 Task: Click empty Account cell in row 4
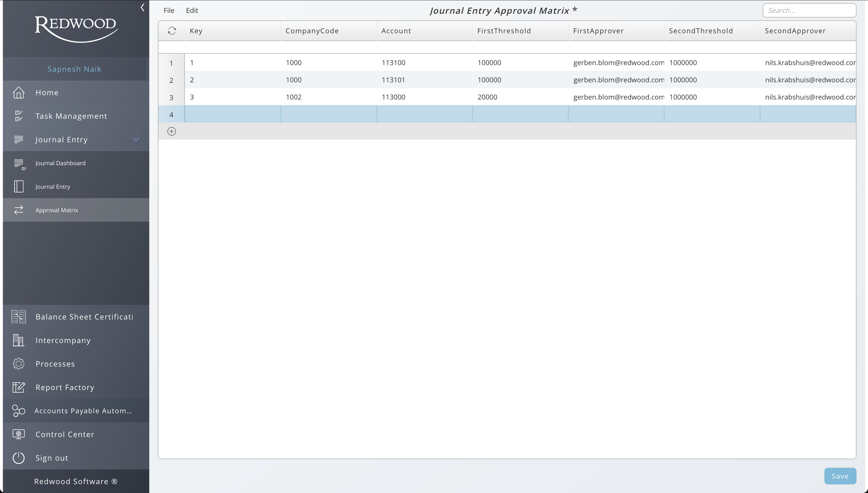coord(425,114)
